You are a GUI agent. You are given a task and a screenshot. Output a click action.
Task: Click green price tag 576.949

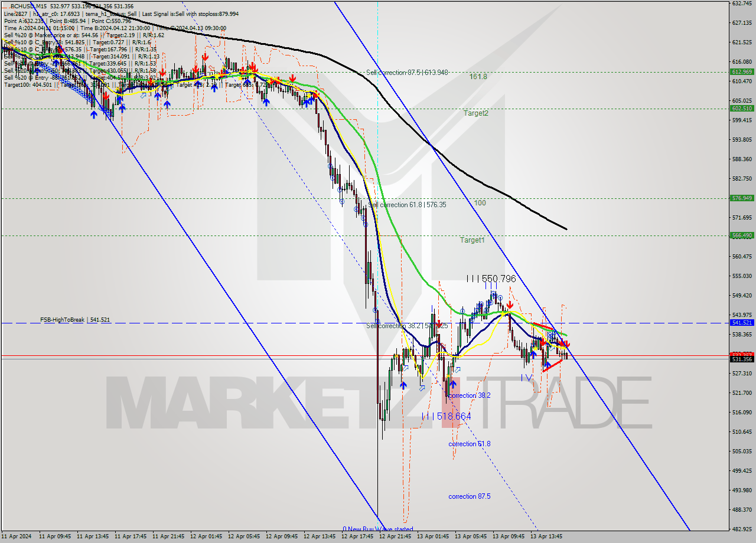(x=742, y=198)
